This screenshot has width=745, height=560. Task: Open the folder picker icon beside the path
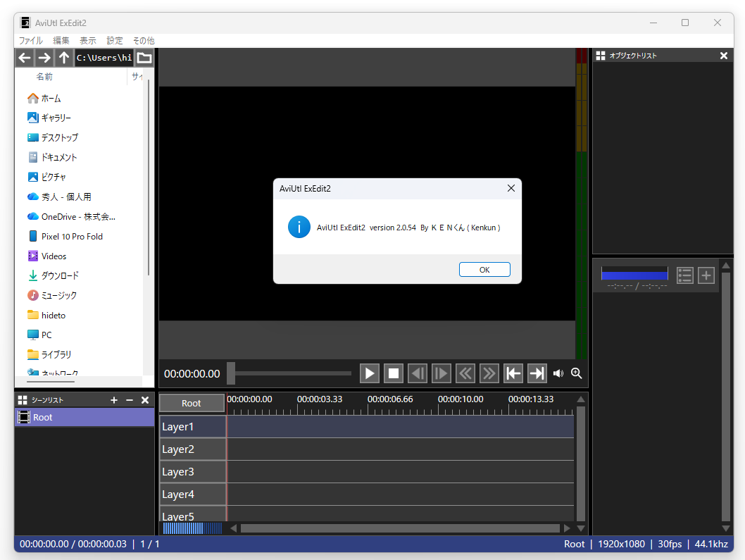144,58
